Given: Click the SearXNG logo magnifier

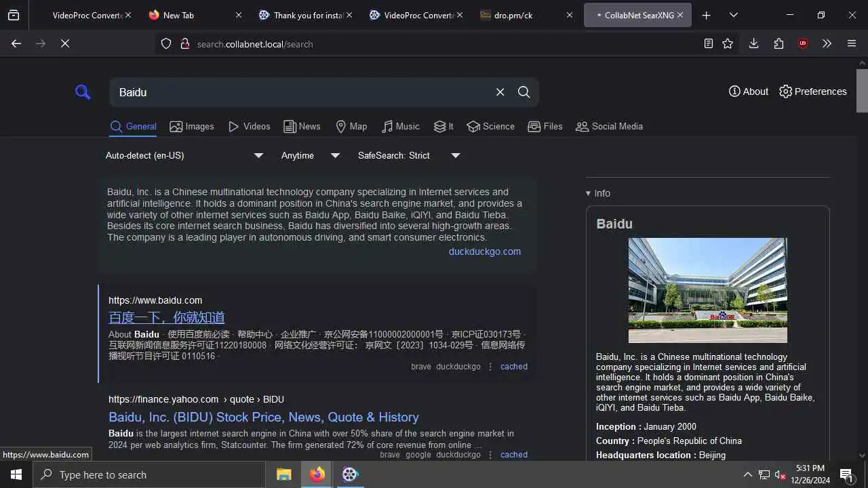Looking at the screenshot, I should 83,92.
